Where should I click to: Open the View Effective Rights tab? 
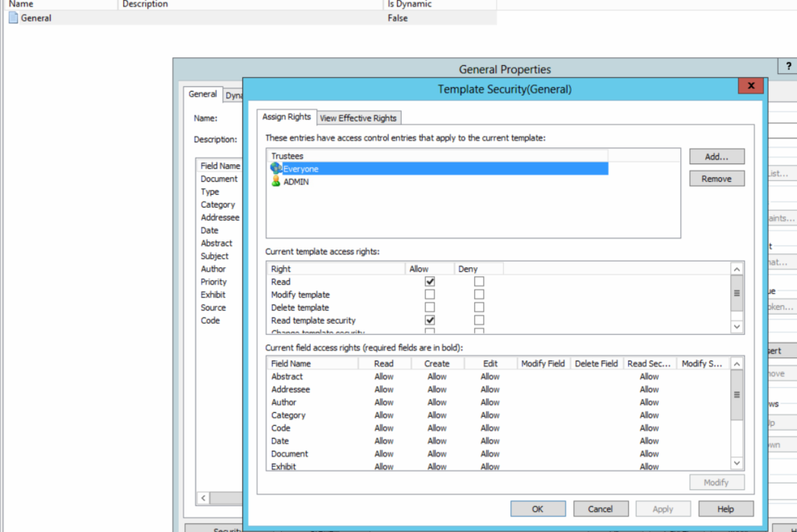point(358,118)
